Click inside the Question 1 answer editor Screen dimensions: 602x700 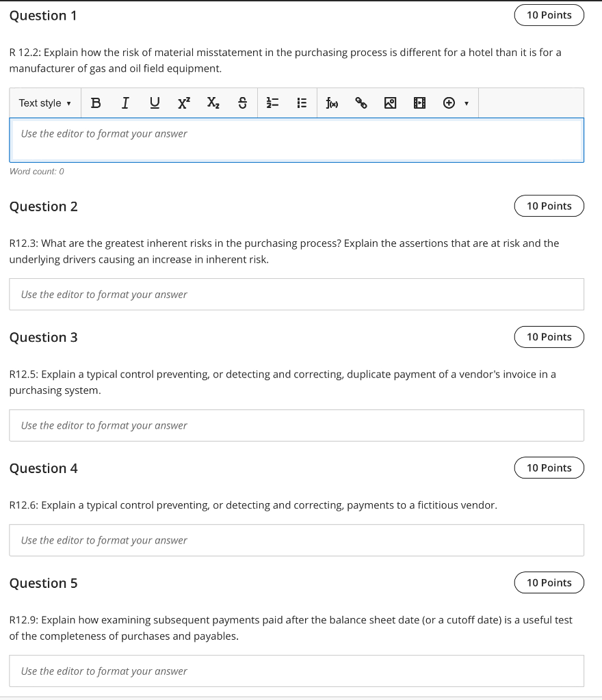296,140
